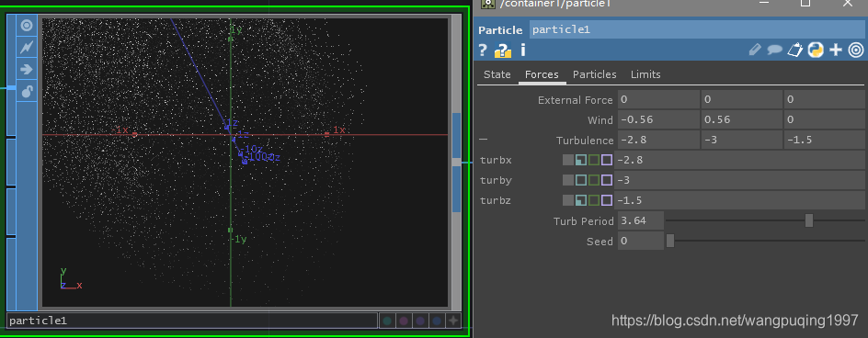This screenshot has height=338, width=868.
Task: Click the Turbulence X field showing -2.8
Action: pyautogui.click(x=658, y=140)
